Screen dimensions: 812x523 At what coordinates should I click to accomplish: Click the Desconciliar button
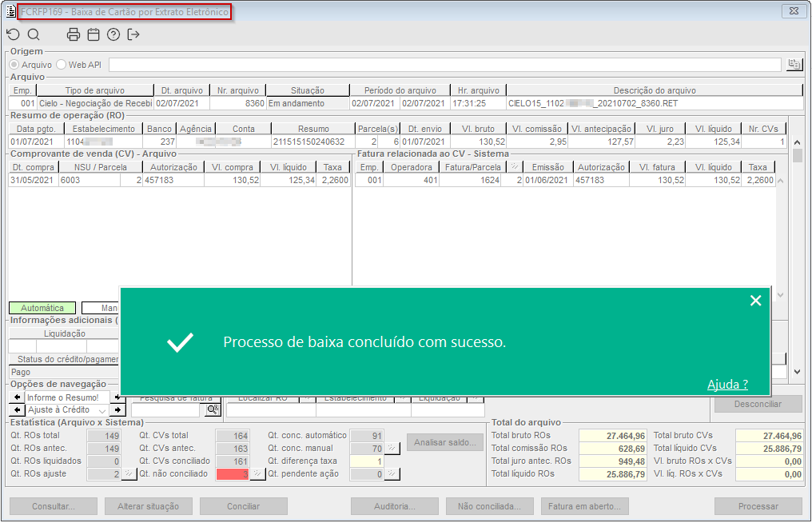758,405
